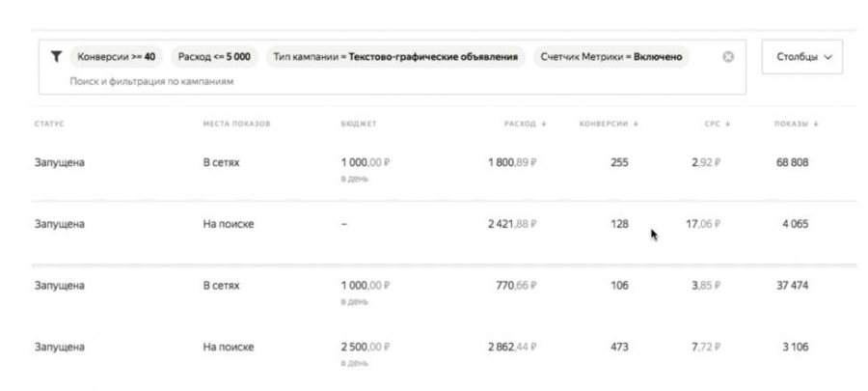Clear all filters with the X icon
The height and width of the screenshot is (391, 868).
point(729,57)
